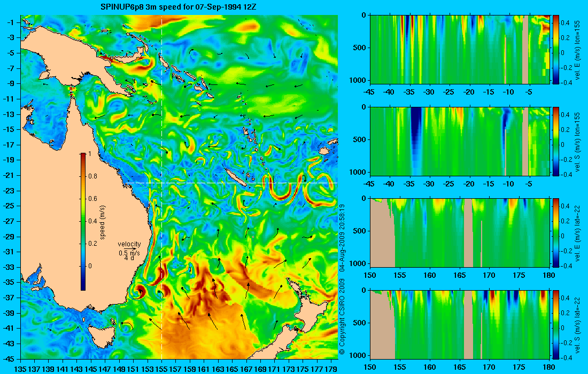This screenshot has height=374, width=588.
Task: Click the 'speed (m/s)' label beside the map colorbar
Action: [x=103, y=222]
